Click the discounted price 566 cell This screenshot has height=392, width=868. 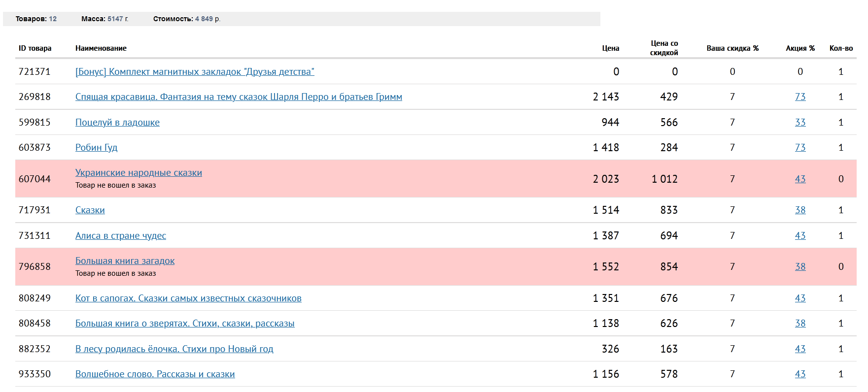[x=669, y=123]
